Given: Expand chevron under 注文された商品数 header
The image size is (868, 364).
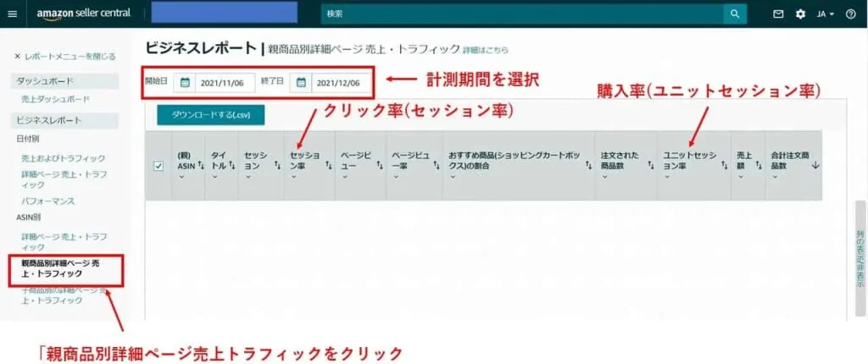Looking at the screenshot, I should tap(604, 177).
